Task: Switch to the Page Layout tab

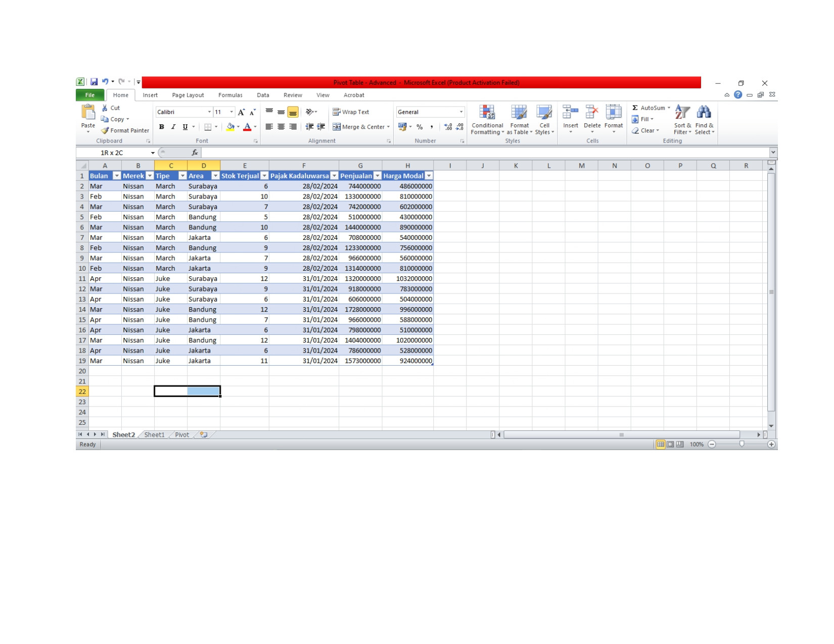Action: [188, 95]
